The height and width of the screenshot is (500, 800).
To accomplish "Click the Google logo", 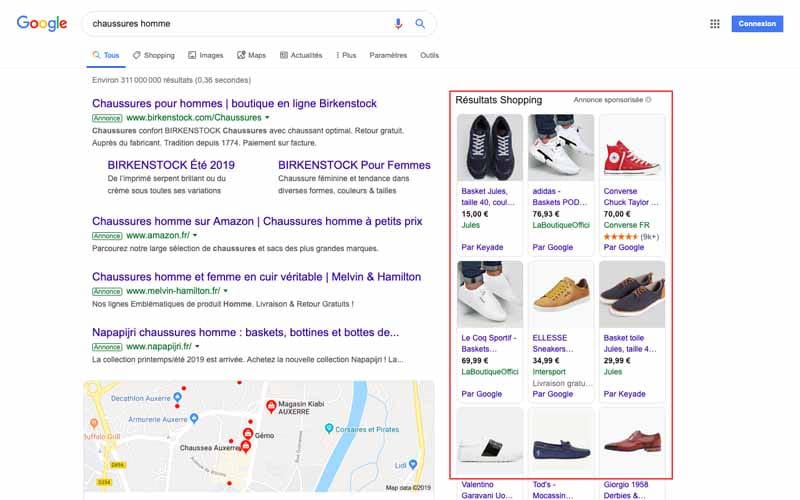I will pos(42,23).
